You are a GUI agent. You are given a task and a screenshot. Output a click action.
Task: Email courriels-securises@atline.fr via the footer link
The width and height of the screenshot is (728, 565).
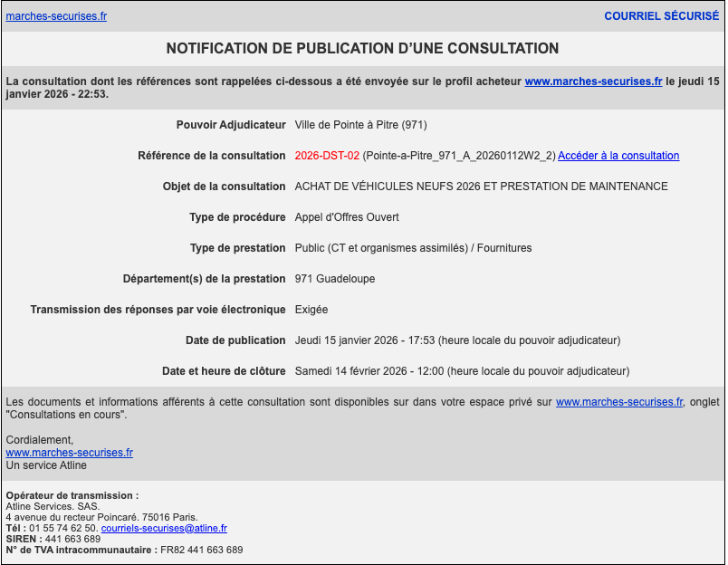[164, 528]
